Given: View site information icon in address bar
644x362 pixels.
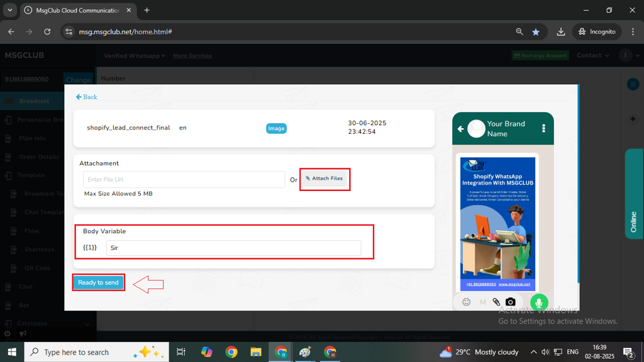Looking at the screenshot, I should point(69,31).
